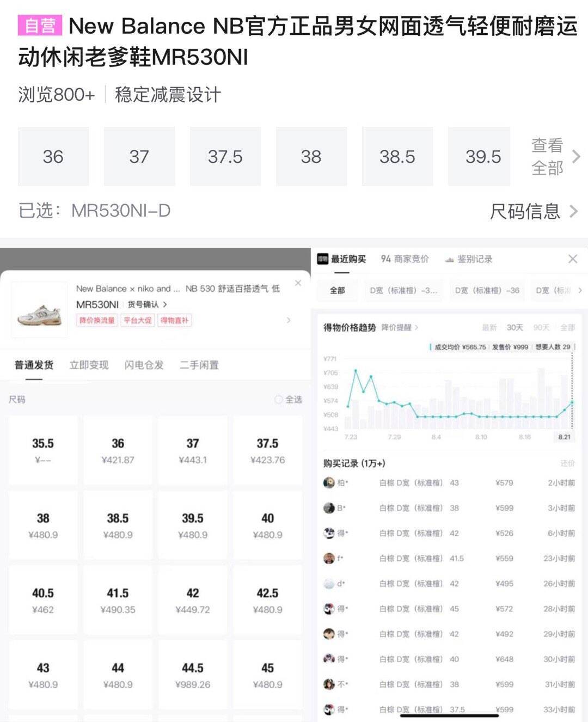Expand product details chevron beside tags
This screenshot has width=588, height=722.
289,320
